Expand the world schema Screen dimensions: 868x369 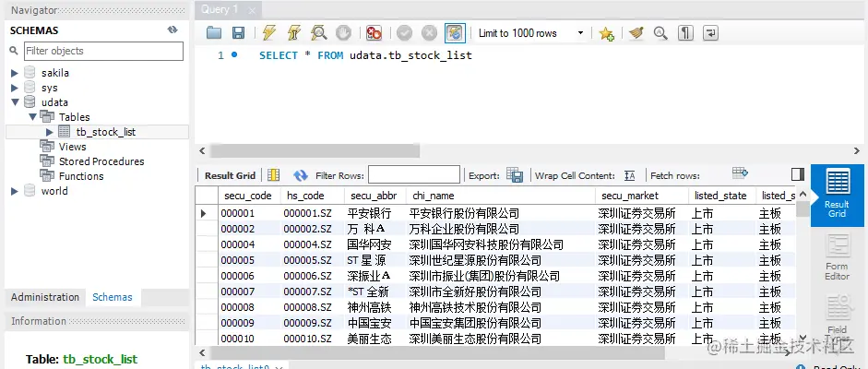click(x=15, y=191)
